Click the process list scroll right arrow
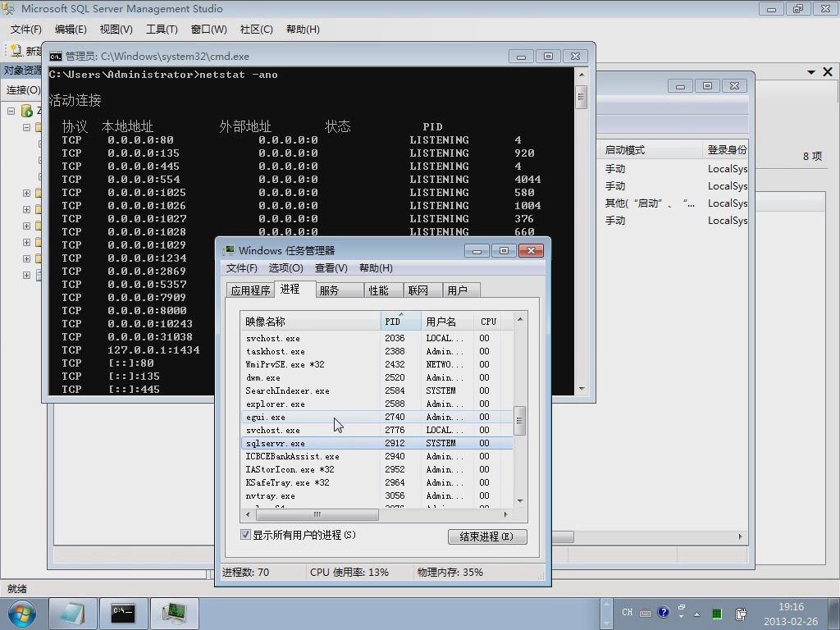This screenshot has height=630, width=840. [505, 514]
